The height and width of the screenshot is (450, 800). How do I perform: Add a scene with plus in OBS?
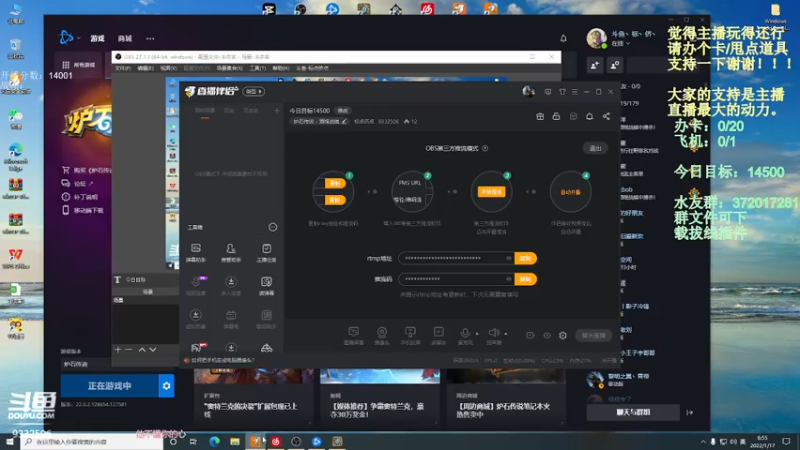118,349
